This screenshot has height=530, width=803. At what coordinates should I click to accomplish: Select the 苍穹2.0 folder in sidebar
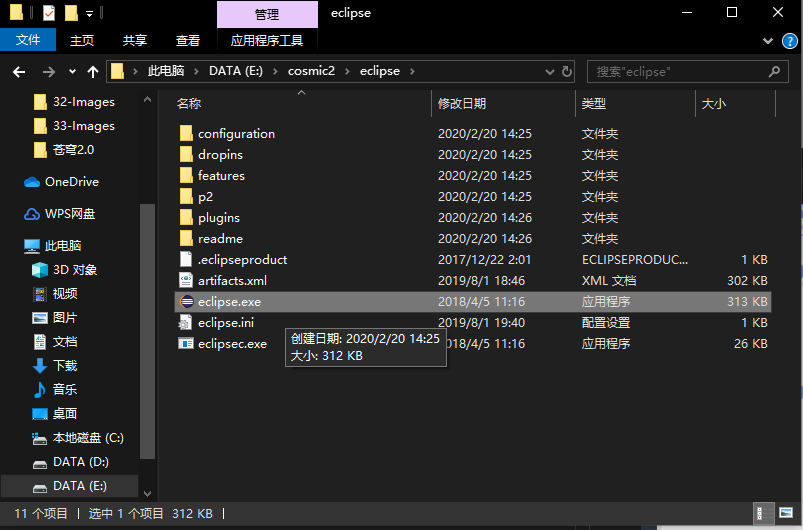[64, 150]
